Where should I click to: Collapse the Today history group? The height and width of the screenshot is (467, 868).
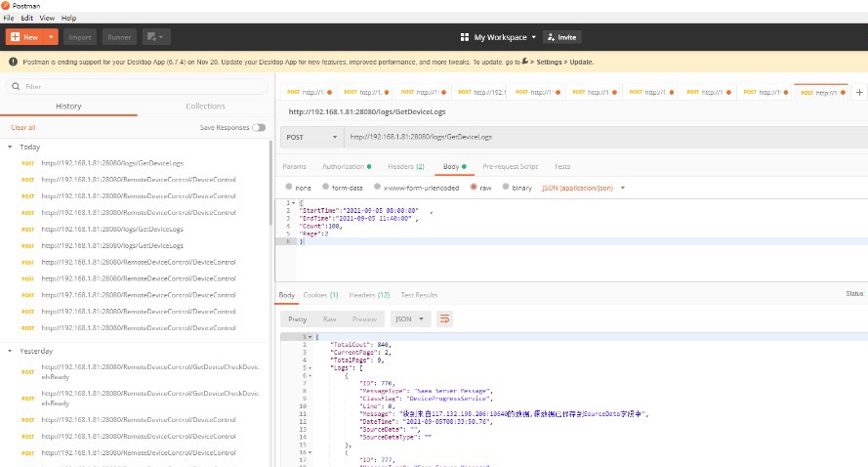coord(10,147)
